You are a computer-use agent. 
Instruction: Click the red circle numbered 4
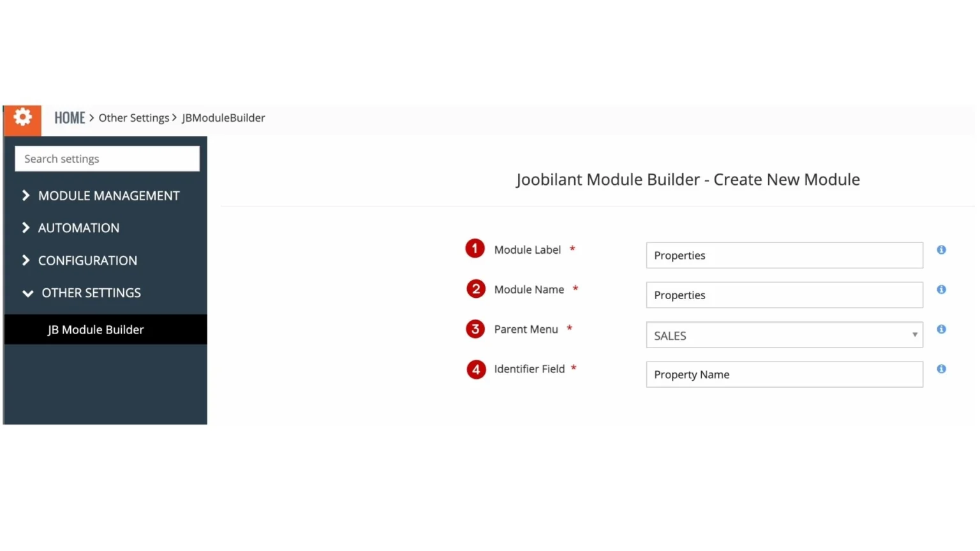(x=476, y=369)
